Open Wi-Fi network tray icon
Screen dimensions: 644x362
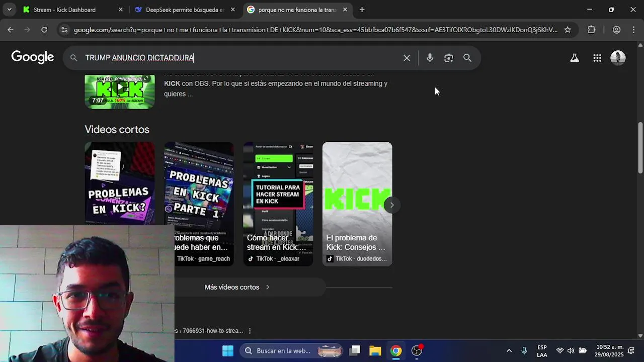click(559, 350)
